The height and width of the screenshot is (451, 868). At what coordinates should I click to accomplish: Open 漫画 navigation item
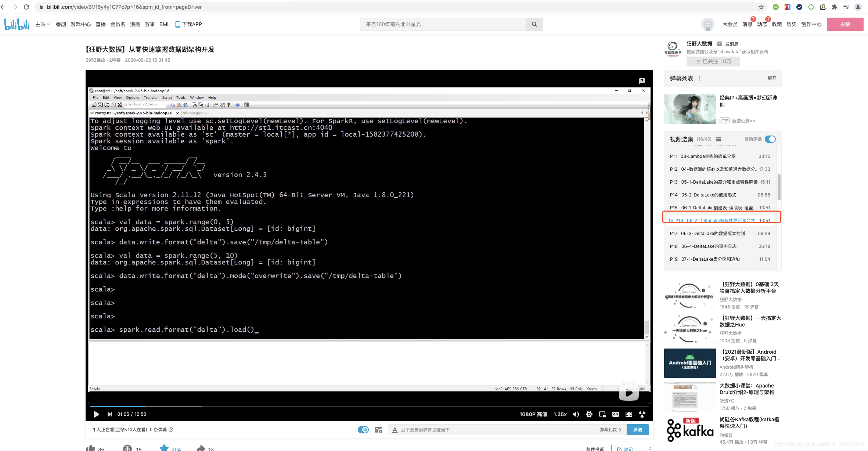[x=135, y=24]
